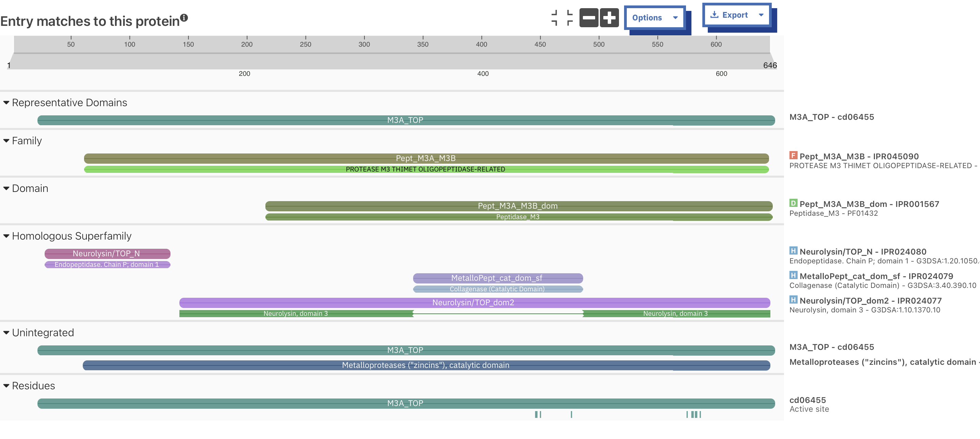
Task: Open the Neurolysin/TOP_dom2 - IPR024077 link
Action: (870, 300)
